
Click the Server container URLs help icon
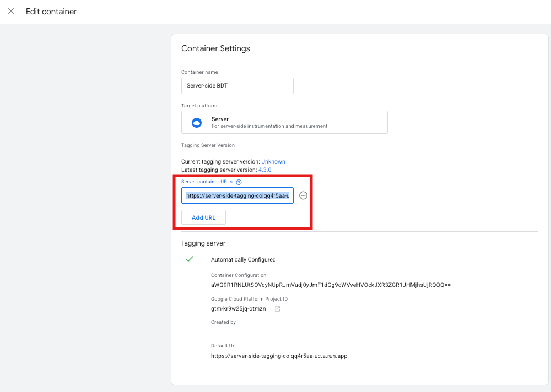click(x=239, y=182)
